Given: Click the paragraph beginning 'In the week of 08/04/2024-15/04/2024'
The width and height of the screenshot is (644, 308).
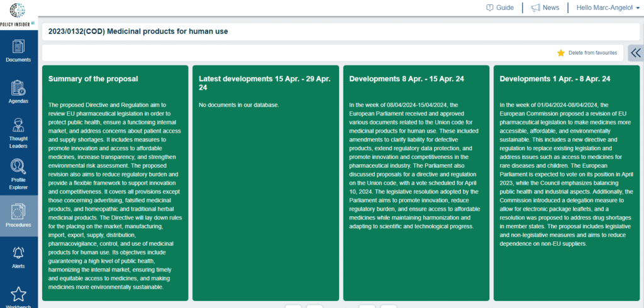Looking at the screenshot, I should coord(414,165).
